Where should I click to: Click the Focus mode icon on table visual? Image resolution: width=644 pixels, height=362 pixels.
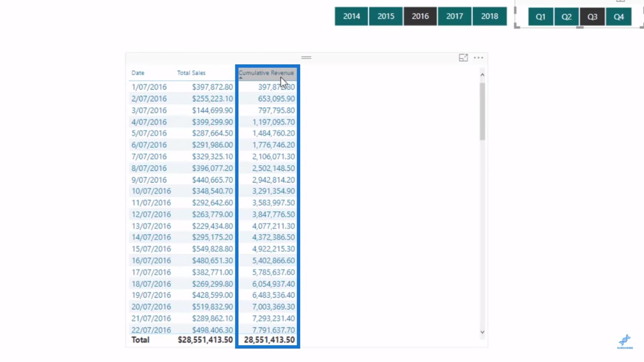(x=463, y=58)
